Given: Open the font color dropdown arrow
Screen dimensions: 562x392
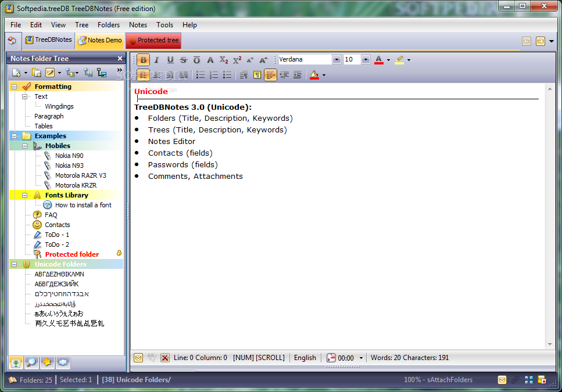Looking at the screenshot, I should coord(389,60).
